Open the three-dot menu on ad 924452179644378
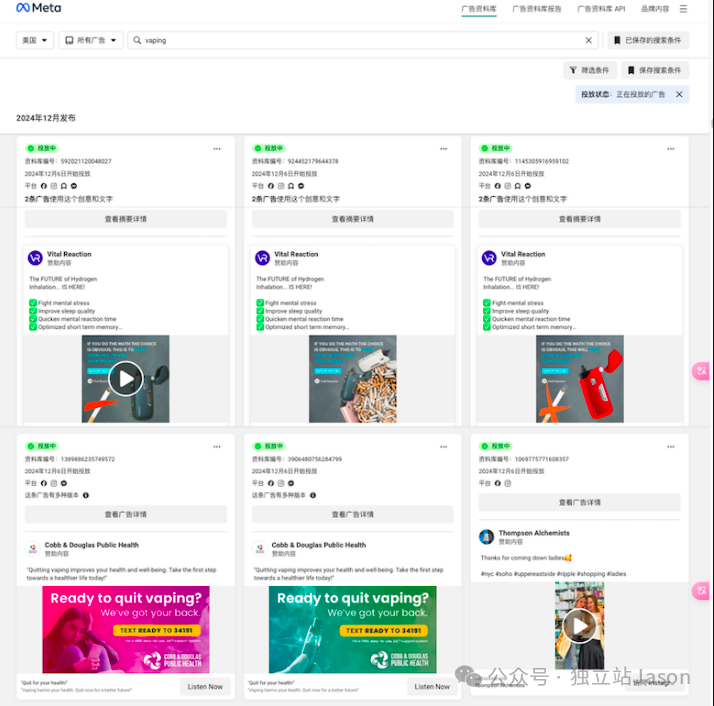This screenshot has height=706, width=714. [444, 149]
